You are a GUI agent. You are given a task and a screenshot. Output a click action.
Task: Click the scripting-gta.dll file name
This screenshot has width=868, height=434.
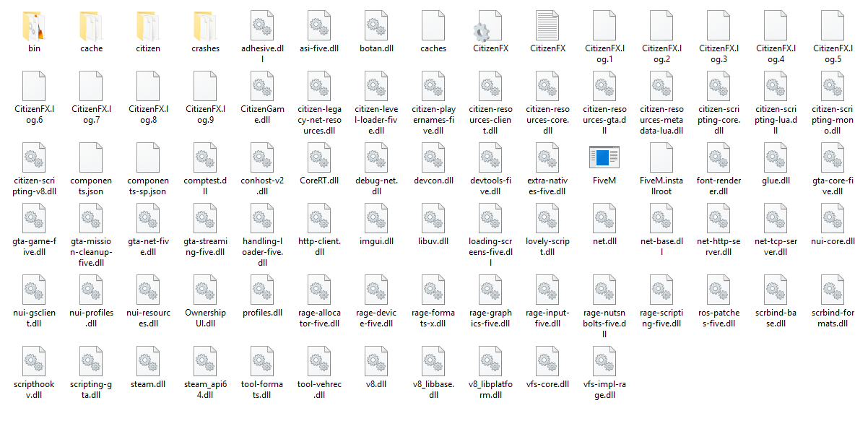point(92,389)
